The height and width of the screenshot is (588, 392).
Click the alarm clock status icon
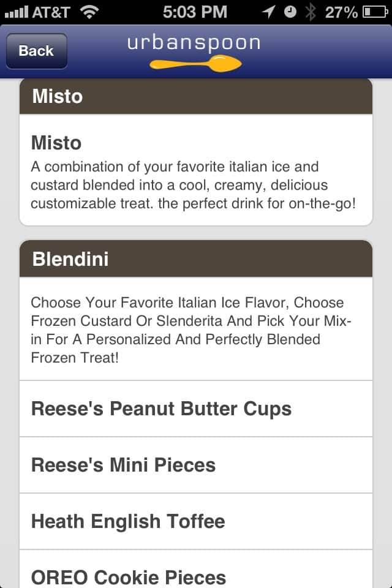point(290,12)
